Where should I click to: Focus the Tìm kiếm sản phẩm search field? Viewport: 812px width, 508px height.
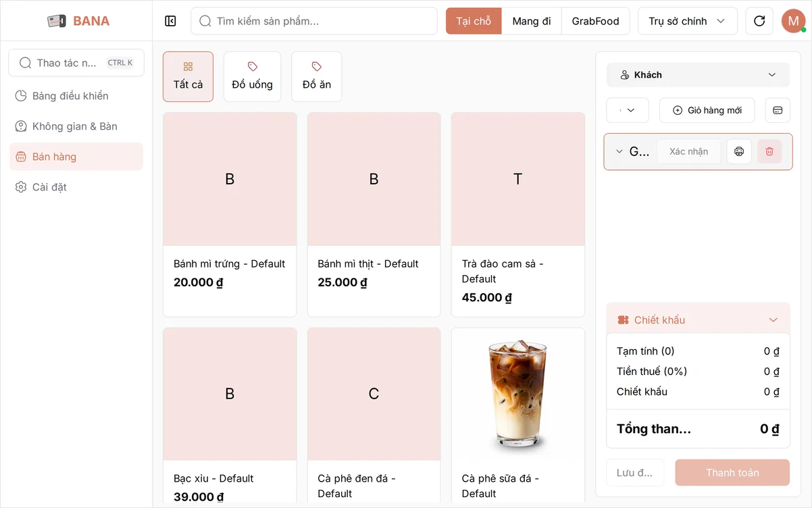coord(314,21)
